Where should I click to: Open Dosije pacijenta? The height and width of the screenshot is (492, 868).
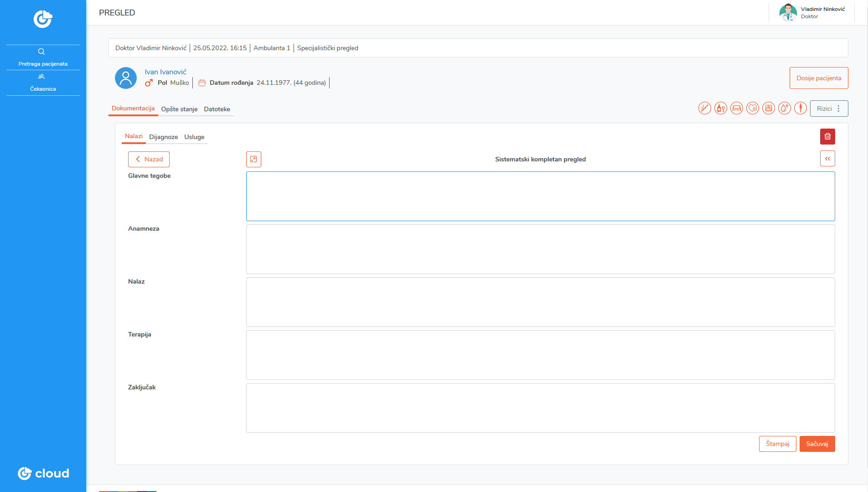click(x=818, y=78)
